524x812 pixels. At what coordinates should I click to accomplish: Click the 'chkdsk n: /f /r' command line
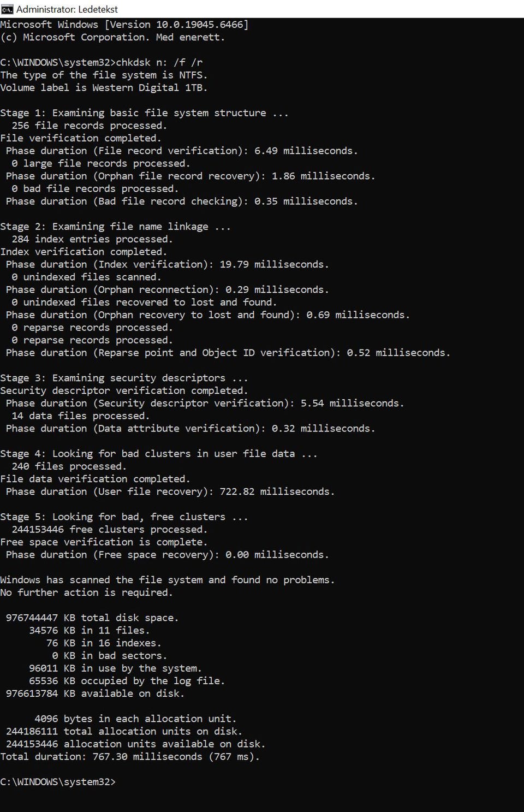[x=102, y=62]
